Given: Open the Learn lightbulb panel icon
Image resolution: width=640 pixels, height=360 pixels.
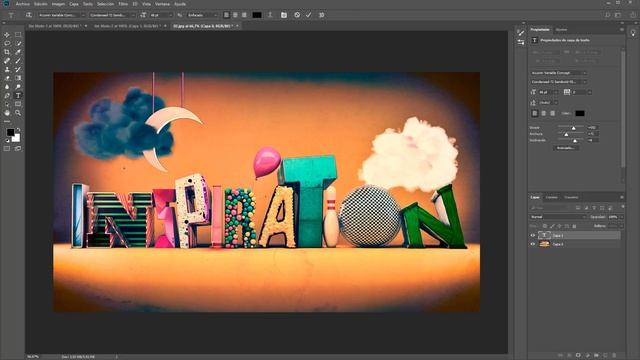Looking at the screenshot, I should coord(633,33).
